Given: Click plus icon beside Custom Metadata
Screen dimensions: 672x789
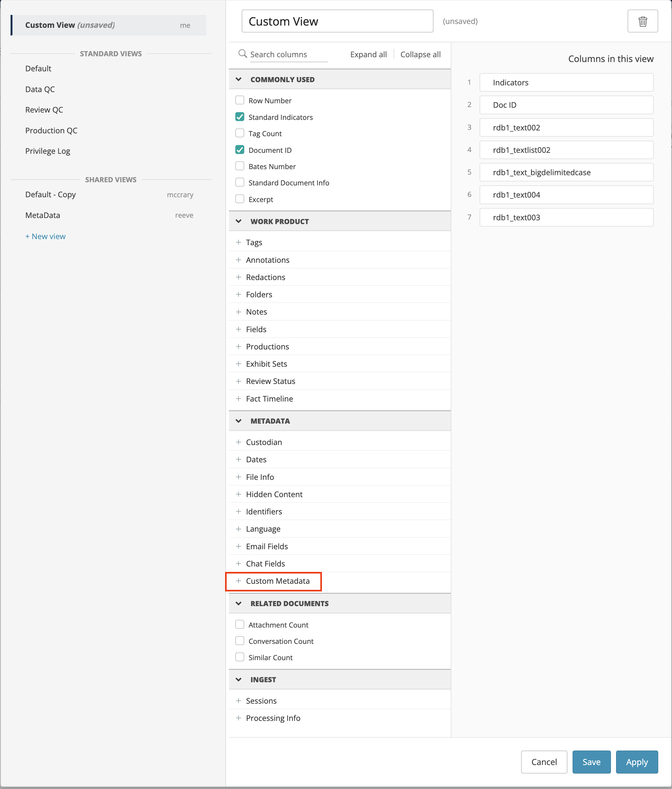Looking at the screenshot, I should point(238,581).
